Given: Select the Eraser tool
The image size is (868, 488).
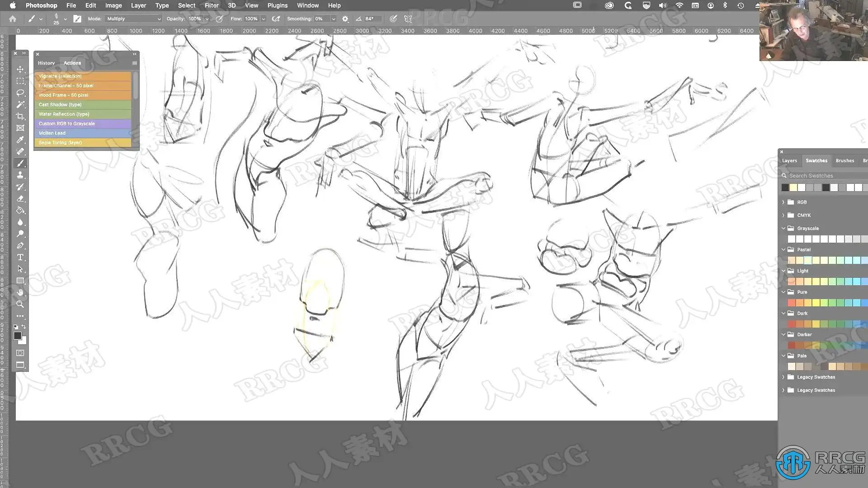Looking at the screenshot, I should (x=20, y=199).
